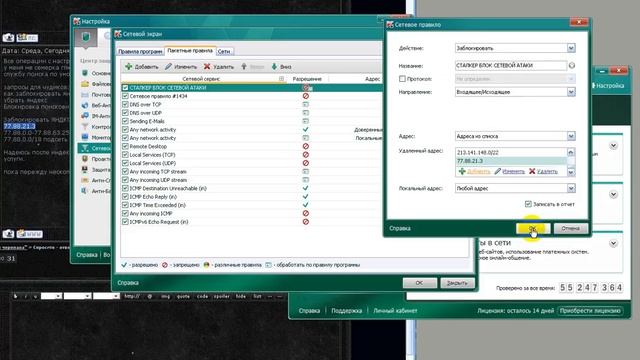Click the Название input field
The image size is (640, 360).
[x=511, y=65]
